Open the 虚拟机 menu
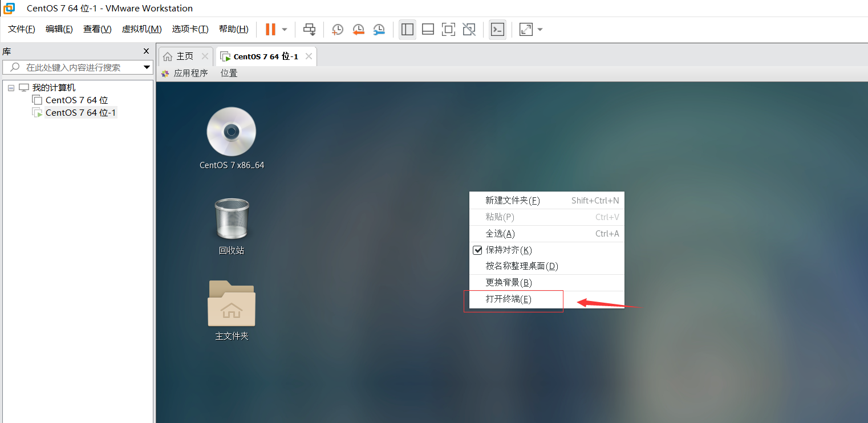This screenshot has width=868, height=423. (x=141, y=29)
